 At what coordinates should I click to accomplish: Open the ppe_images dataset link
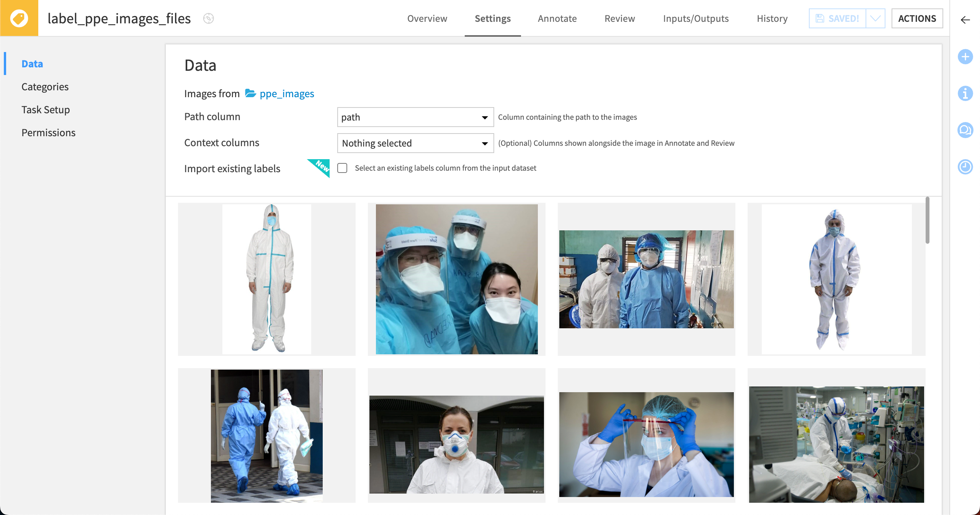click(287, 93)
